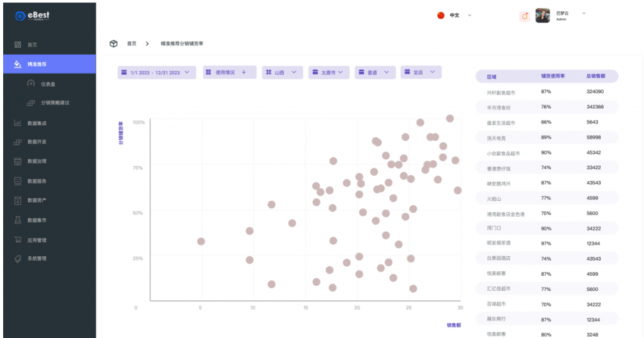Click the eBest logo icon
This screenshot has width=644, height=338.
[x=20, y=16]
